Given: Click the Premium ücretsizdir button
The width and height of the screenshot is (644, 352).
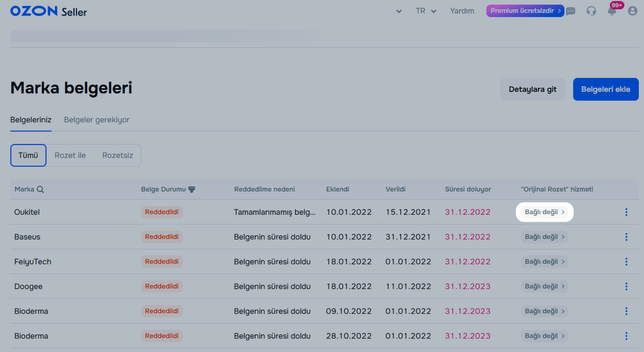Looking at the screenshot, I should coord(525,11).
